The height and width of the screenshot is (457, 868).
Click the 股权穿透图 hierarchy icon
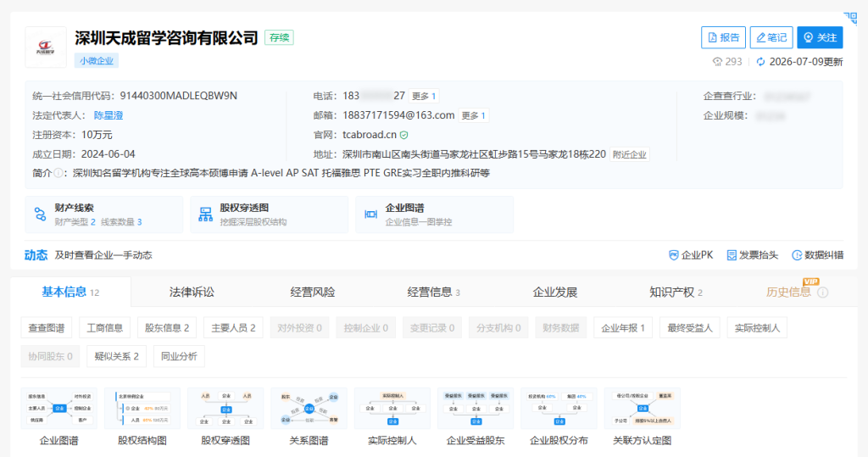[205, 215]
